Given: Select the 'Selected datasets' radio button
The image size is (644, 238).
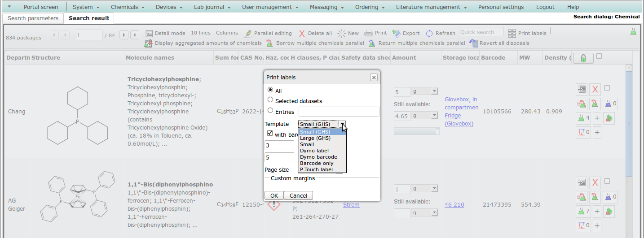Looking at the screenshot, I should click(270, 100).
